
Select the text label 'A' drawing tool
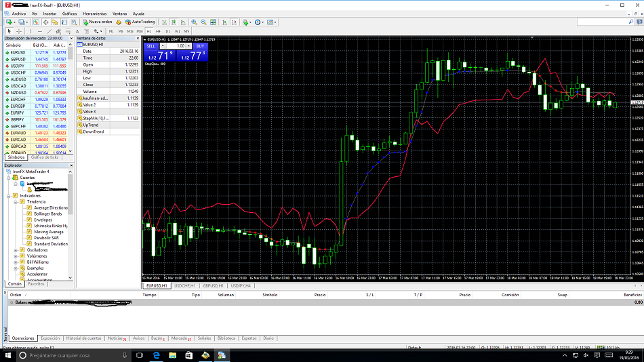77,31
